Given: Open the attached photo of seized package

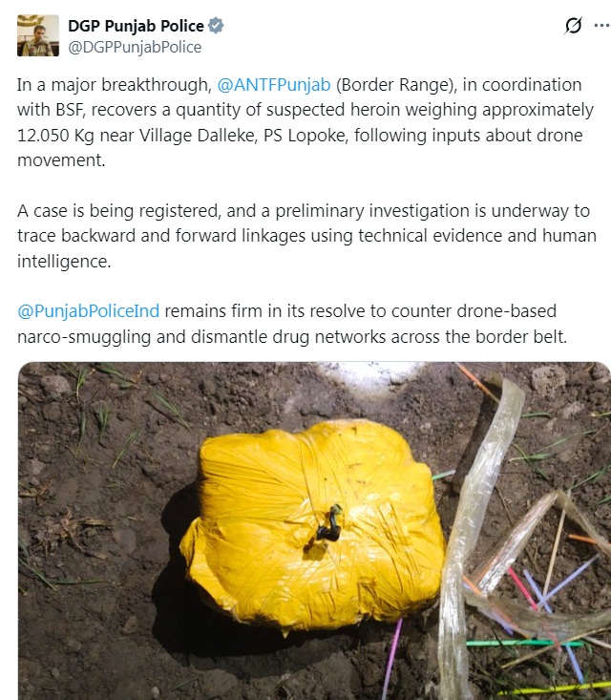Looking at the screenshot, I should pyautogui.click(x=314, y=531).
